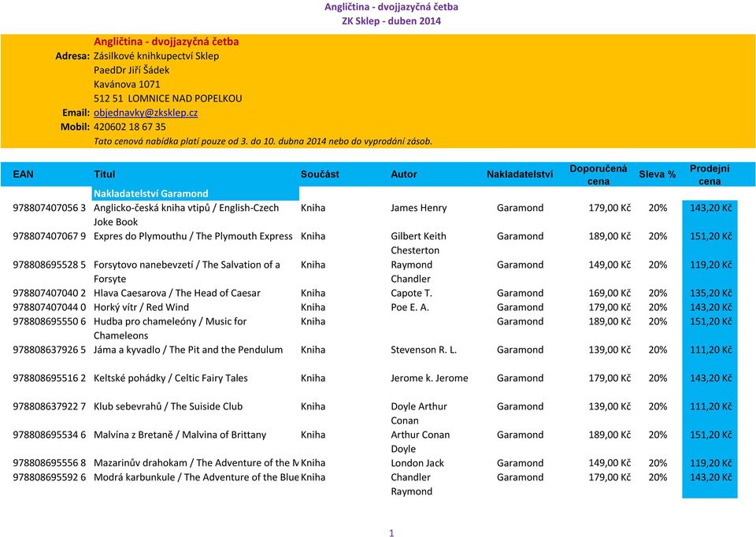Select EAN 978807407067 9

click(49, 236)
